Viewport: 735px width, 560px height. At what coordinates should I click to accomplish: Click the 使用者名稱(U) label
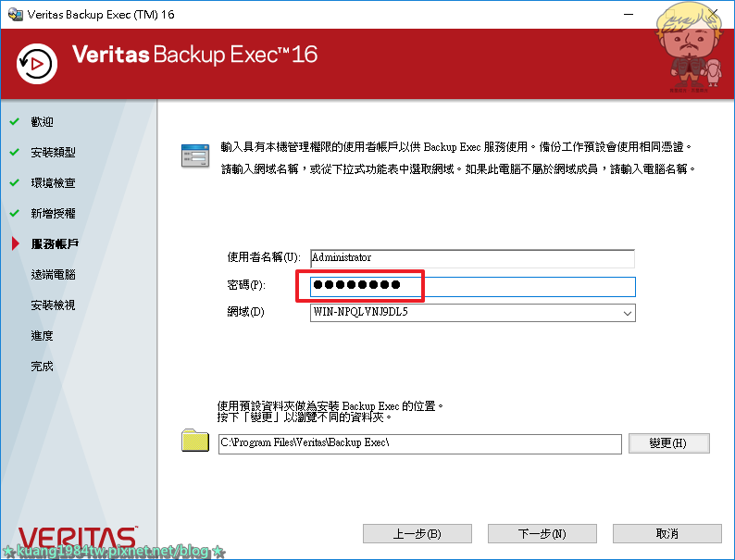[x=264, y=257]
